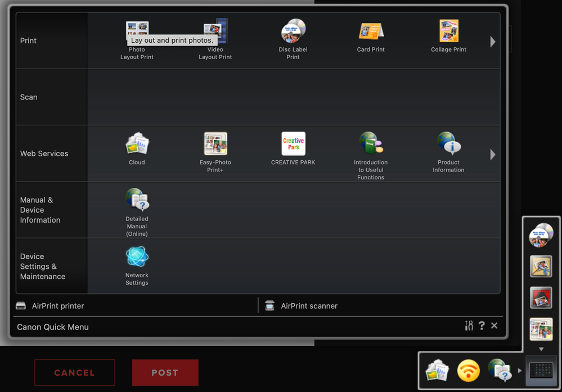View Product Information
The width and height of the screenshot is (562, 392).
point(448,143)
